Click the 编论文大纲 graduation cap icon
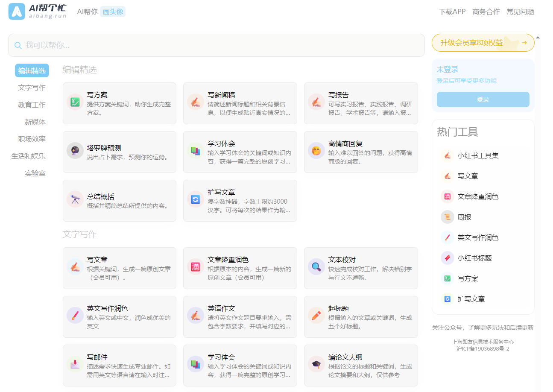 tap(316, 364)
